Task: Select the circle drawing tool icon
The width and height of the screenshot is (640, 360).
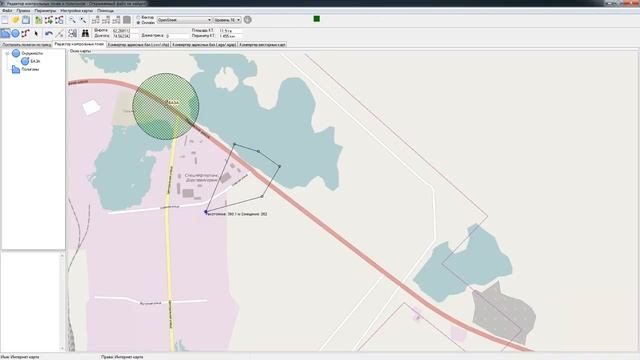Action: coord(16,33)
